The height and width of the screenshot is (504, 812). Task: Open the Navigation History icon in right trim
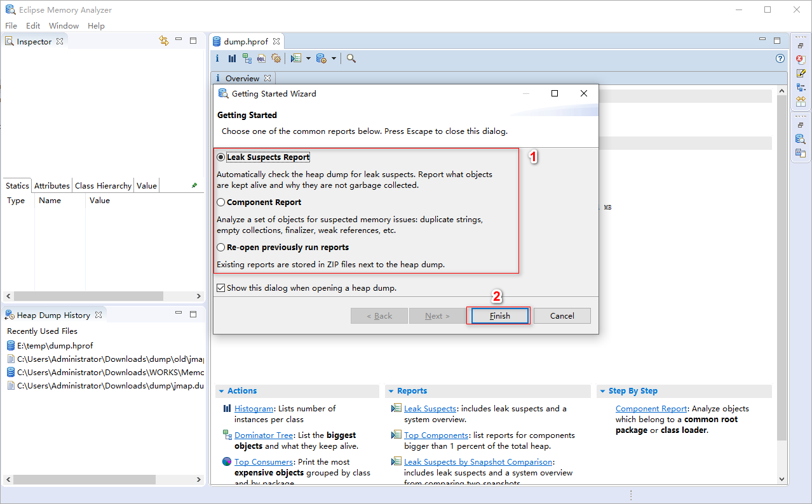click(801, 87)
